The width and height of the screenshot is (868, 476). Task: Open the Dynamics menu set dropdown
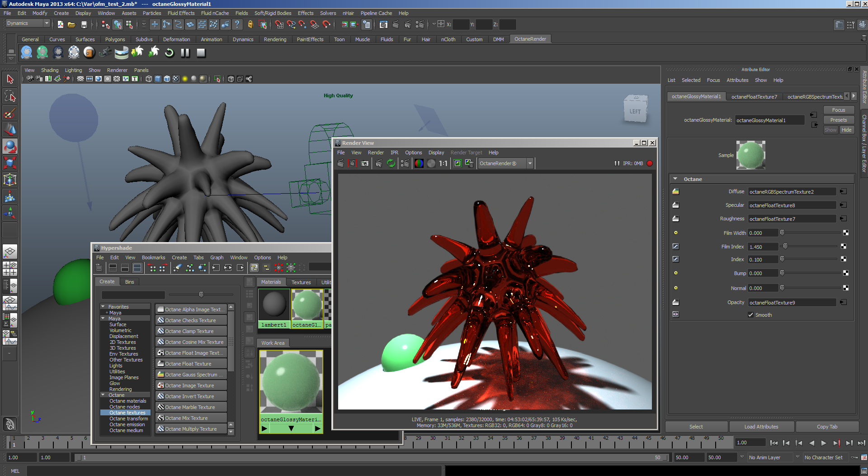28,24
